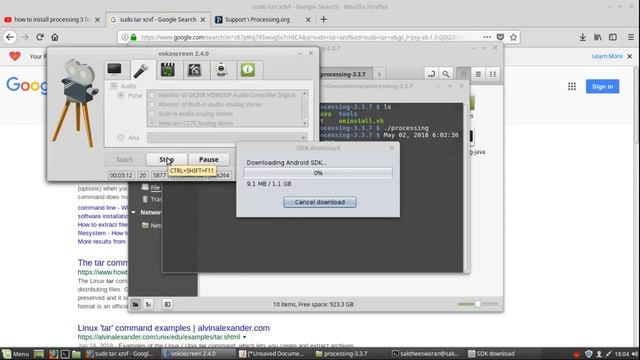Screen dimensions: 640x360
Task: Select the Pulse radio button
Action: [x=121, y=95]
